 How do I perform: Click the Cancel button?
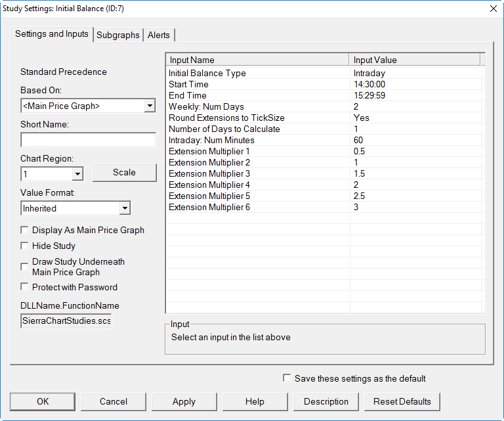[x=114, y=402]
